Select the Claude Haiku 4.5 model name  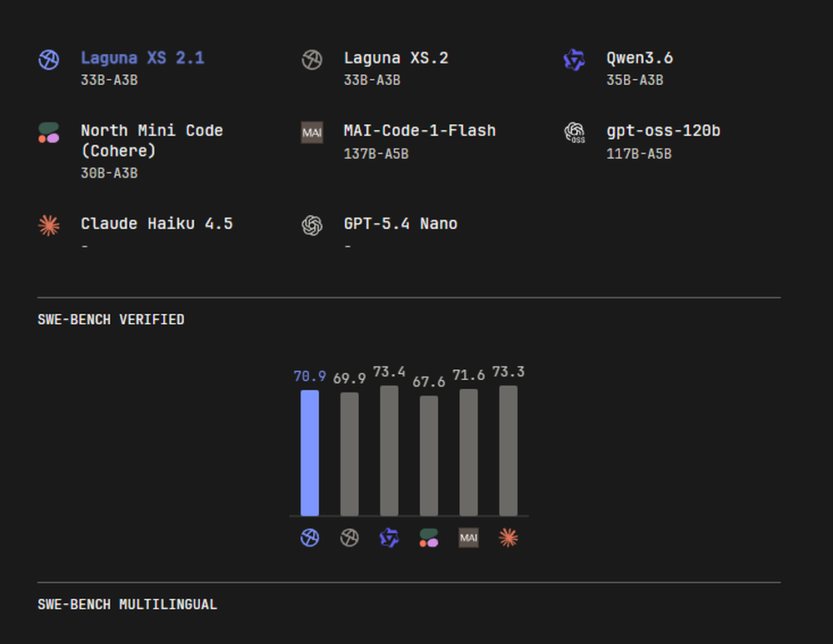pos(157,224)
